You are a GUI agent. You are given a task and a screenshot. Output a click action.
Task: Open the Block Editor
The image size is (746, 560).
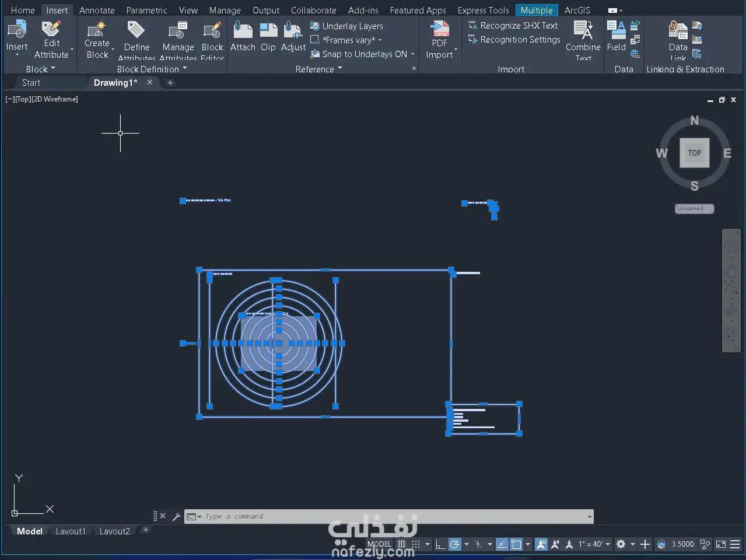point(212,40)
